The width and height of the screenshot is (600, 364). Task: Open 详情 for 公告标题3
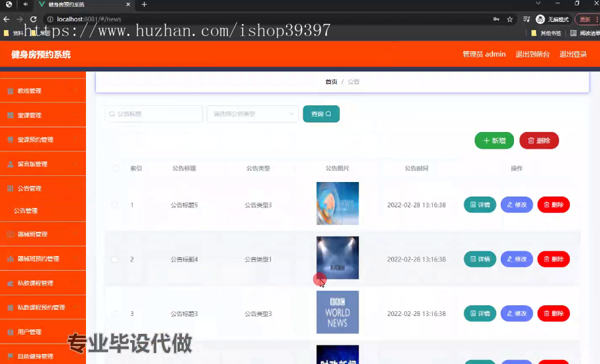tap(480, 313)
